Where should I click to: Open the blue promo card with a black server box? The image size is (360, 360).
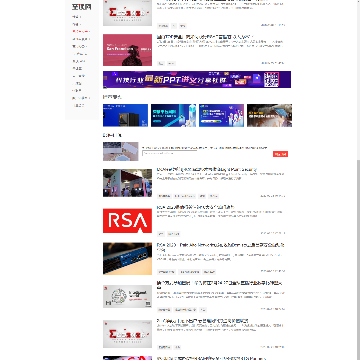[x=125, y=115]
